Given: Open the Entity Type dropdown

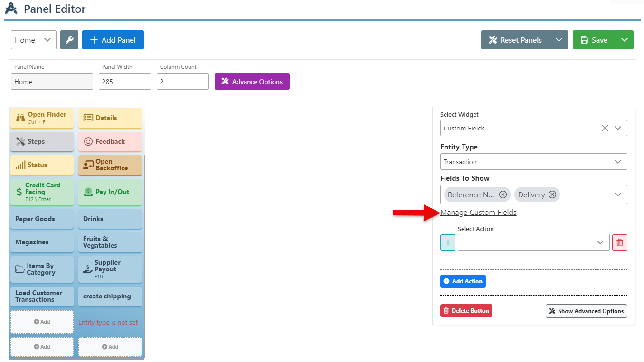Looking at the screenshot, I should (533, 162).
